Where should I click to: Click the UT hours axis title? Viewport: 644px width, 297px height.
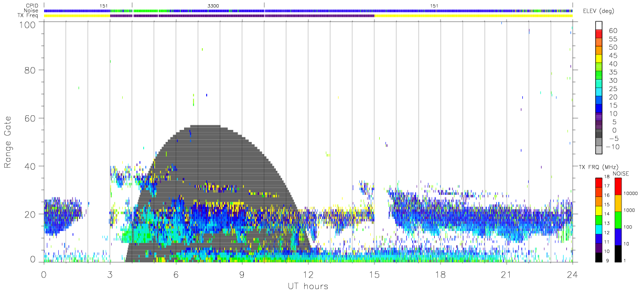coord(307,287)
